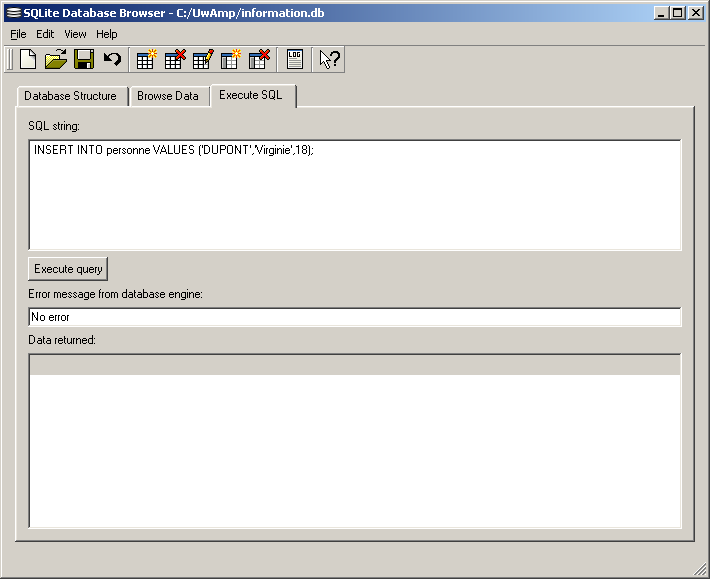
Task: Open the File menu
Action: coord(18,34)
